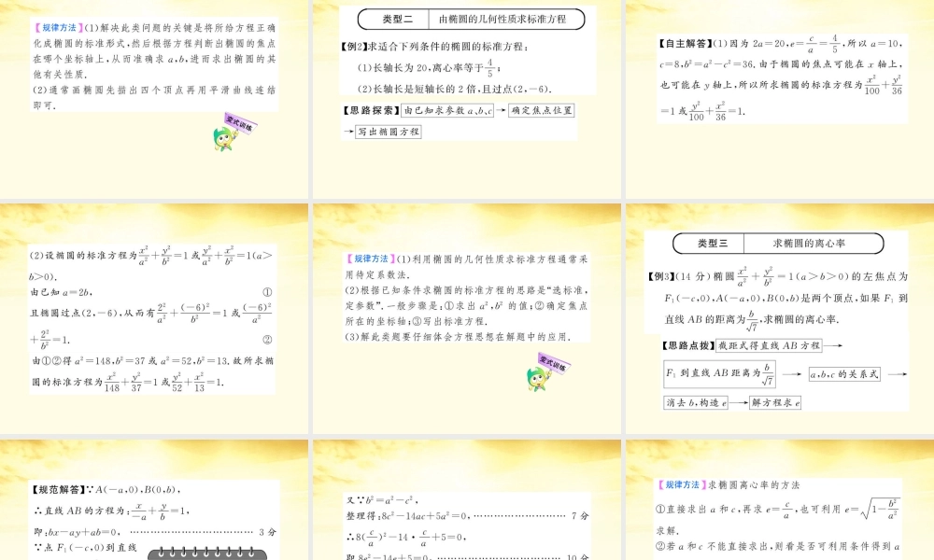Image resolution: width=934 pixels, height=560 pixels.
Task: Click the 变式训练 mascot on the 待定系数法 slide
Action: (x=548, y=372)
